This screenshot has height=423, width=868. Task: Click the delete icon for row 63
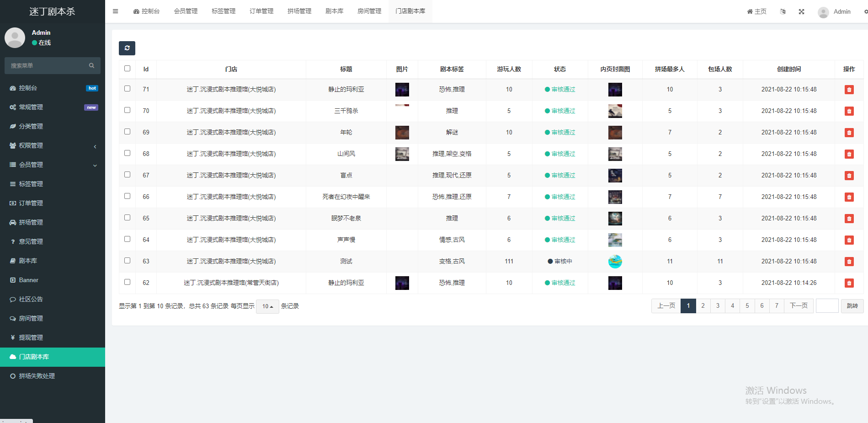pos(849,262)
